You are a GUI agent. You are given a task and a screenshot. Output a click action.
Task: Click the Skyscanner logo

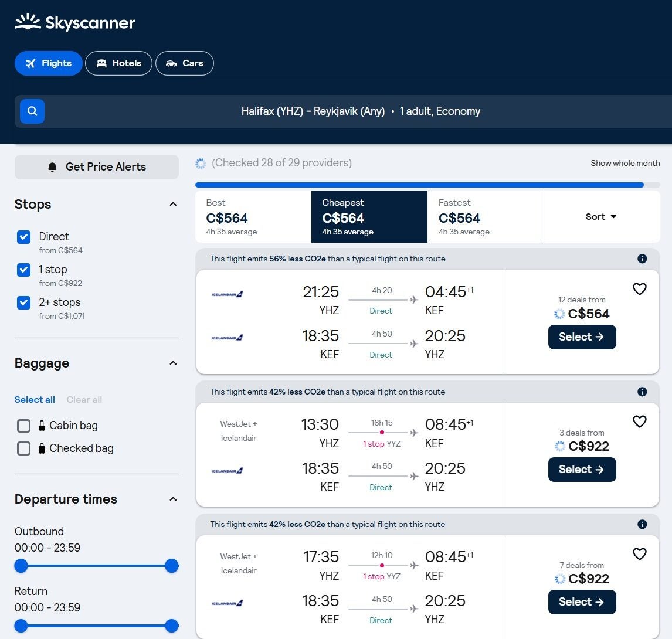pyautogui.click(x=74, y=23)
